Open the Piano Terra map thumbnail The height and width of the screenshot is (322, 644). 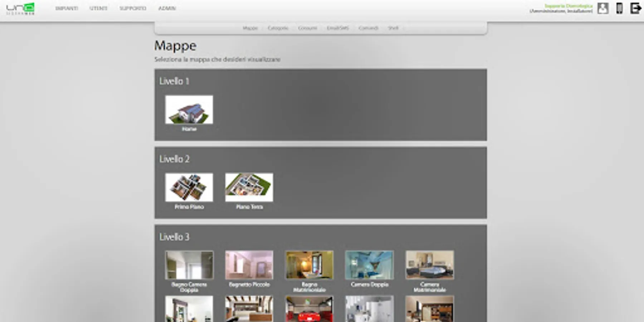[x=249, y=187]
